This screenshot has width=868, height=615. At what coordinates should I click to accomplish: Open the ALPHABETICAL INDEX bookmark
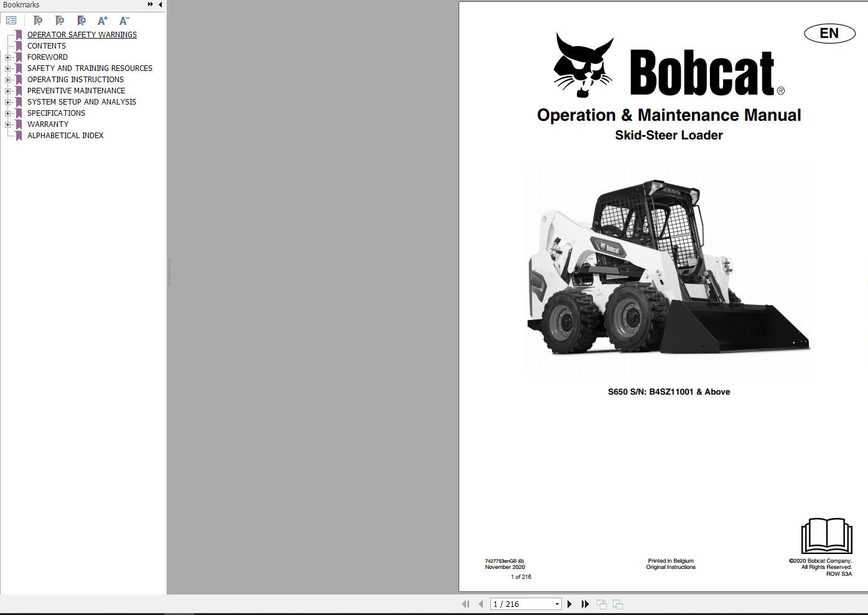(65, 136)
